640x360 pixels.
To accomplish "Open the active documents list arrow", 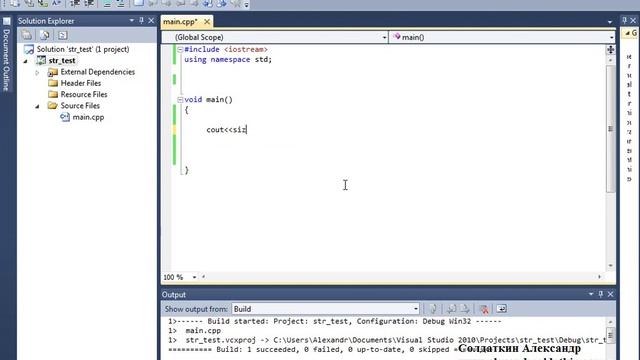I will tap(610, 22).
